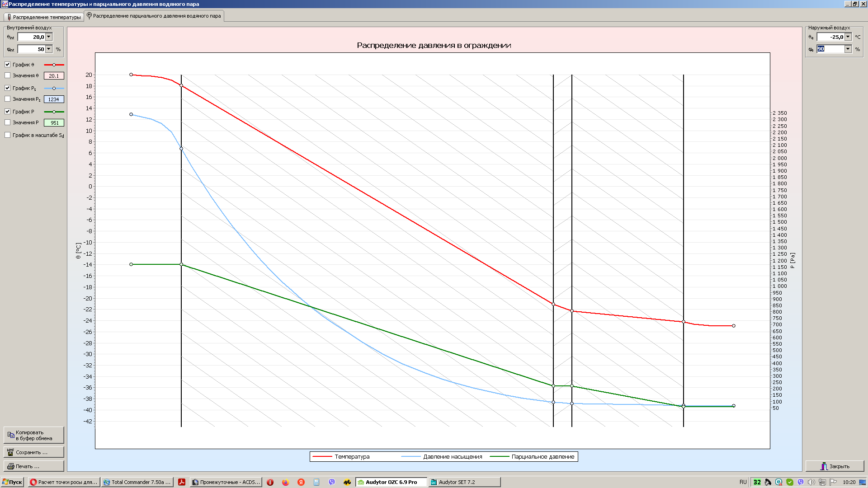Open the Adobe Reader taskbar icon
Screen dimensions: 868x488
[x=182, y=482]
